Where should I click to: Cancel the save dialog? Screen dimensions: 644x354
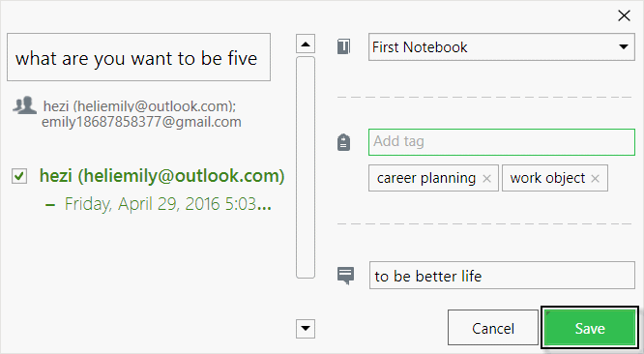[493, 328]
